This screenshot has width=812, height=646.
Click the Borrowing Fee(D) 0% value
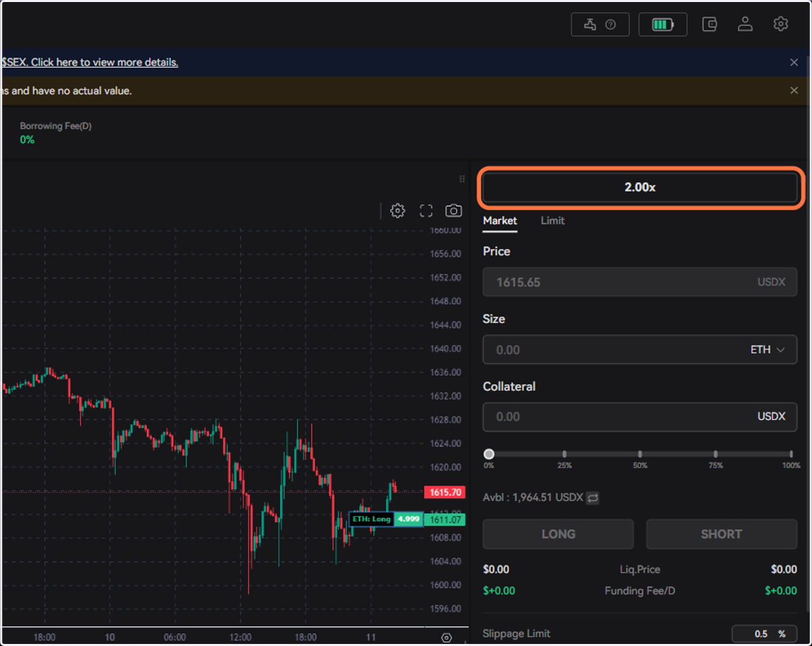[27, 139]
